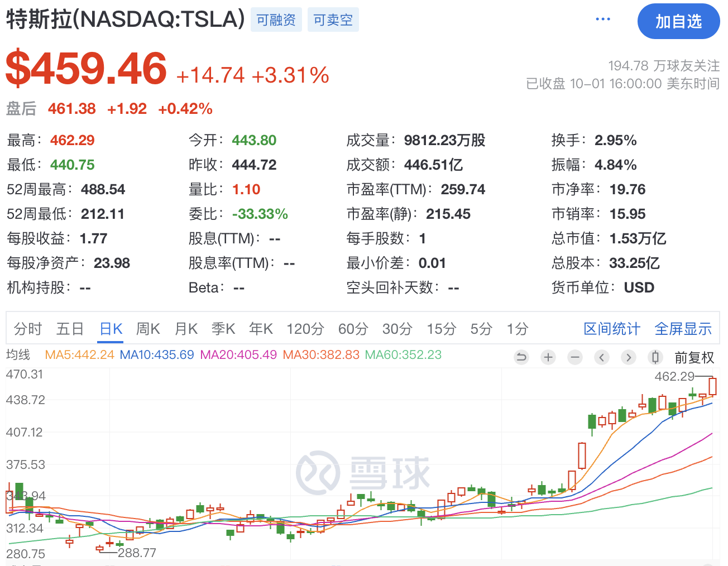Open the 可融资 margin trading tag
This screenshot has height=566, width=728.
[276, 19]
